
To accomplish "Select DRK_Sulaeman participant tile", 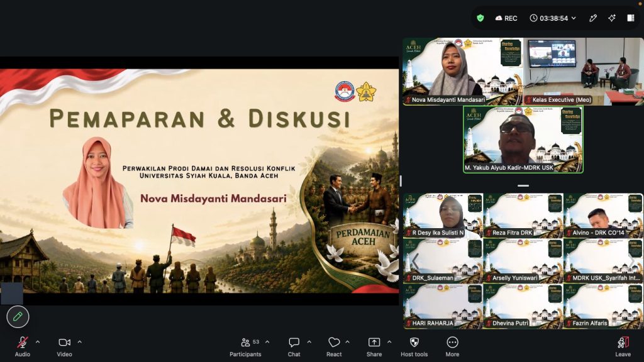I will tap(443, 261).
